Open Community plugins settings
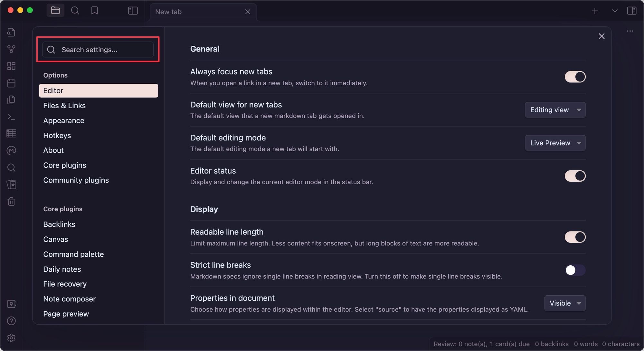 coord(76,180)
